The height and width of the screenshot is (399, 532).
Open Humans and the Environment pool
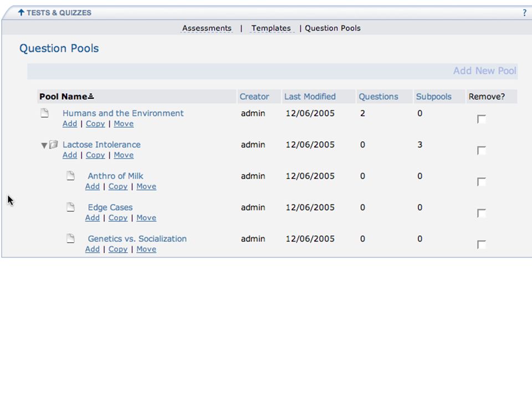click(x=123, y=113)
